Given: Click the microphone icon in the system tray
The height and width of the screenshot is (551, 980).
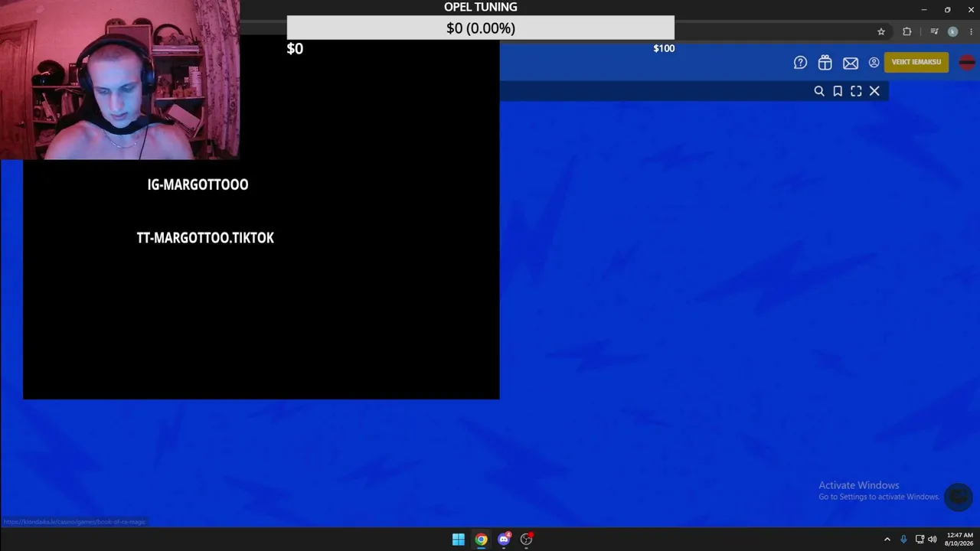Looking at the screenshot, I should (x=903, y=540).
